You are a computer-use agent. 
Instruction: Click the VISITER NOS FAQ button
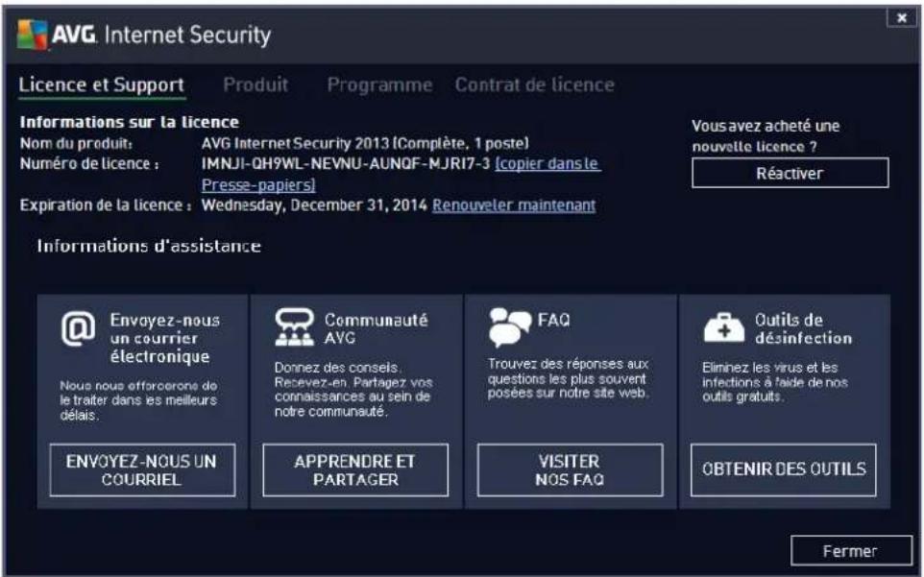pyautogui.click(x=570, y=469)
